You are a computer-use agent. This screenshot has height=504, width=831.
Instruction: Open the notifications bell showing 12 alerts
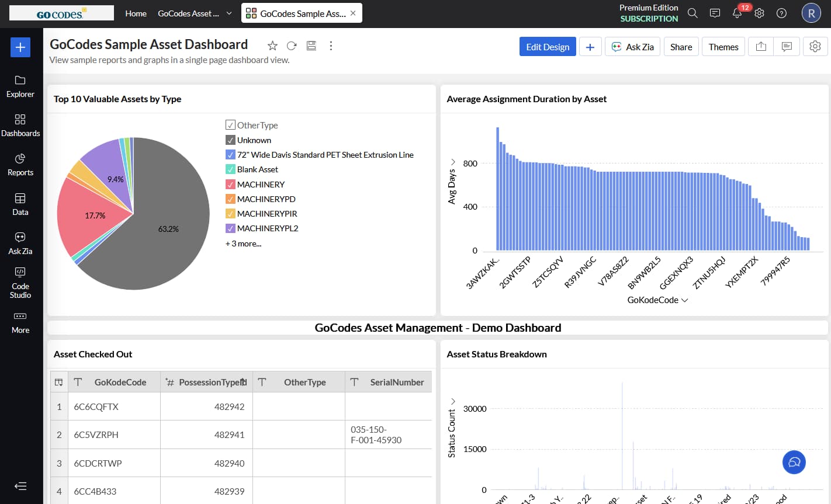[737, 13]
